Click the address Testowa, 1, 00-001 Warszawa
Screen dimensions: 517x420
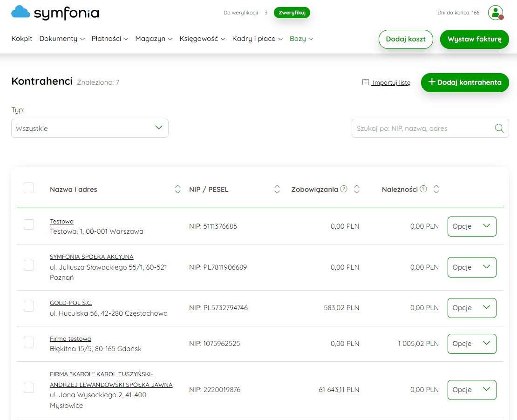pos(96,231)
